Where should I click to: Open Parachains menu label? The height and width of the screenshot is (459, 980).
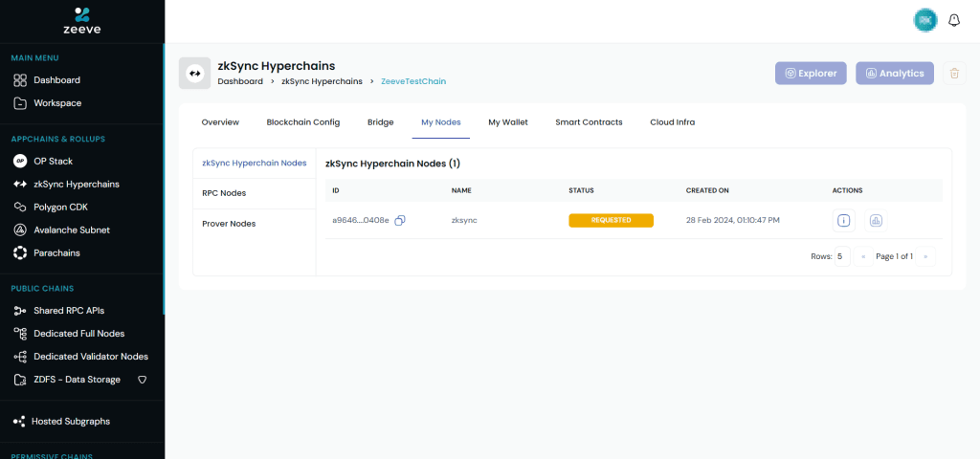click(x=56, y=252)
